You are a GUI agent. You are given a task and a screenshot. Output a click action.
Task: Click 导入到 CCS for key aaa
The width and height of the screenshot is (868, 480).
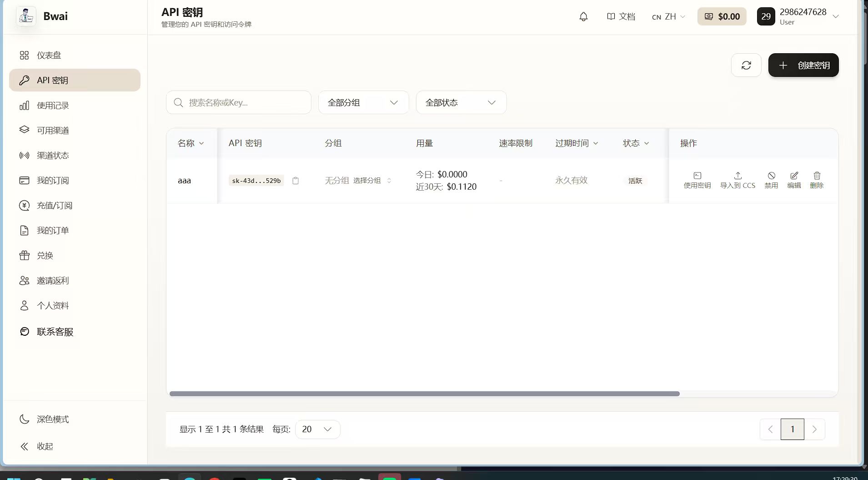click(738, 181)
